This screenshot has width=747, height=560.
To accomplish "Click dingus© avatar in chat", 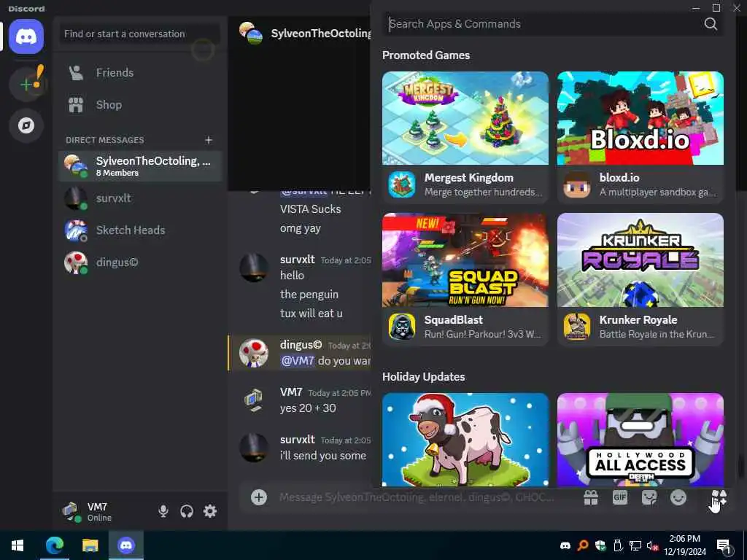I will click(x=253, y=354).
